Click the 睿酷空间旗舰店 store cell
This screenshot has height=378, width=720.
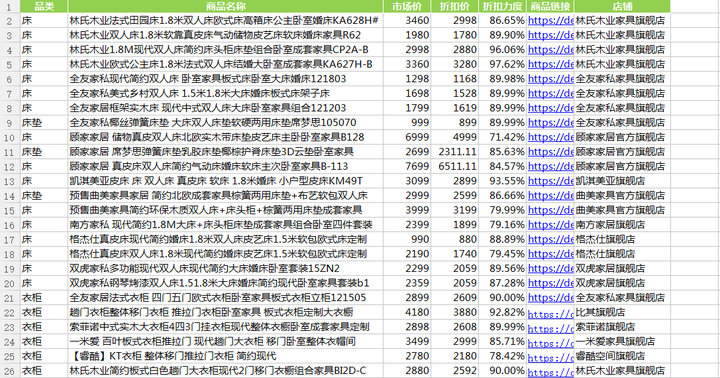622,356
